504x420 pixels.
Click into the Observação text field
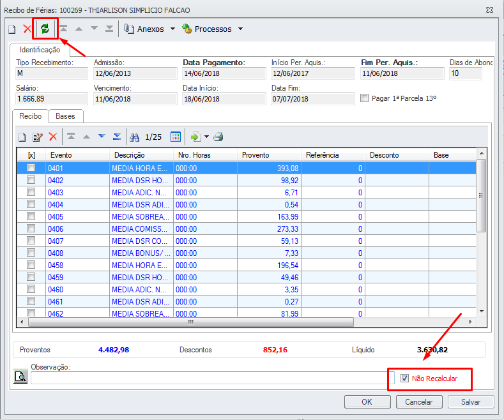[x=212, y=378]
